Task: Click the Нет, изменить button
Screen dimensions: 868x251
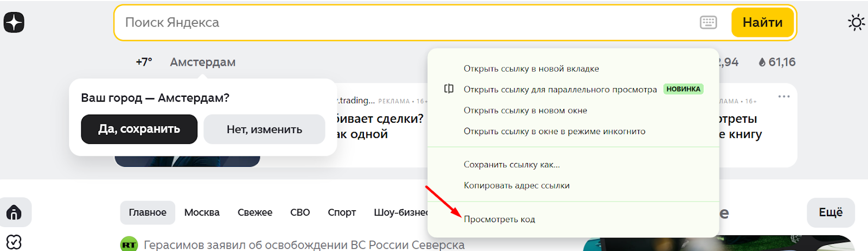Action: click(x=264, y=129)
